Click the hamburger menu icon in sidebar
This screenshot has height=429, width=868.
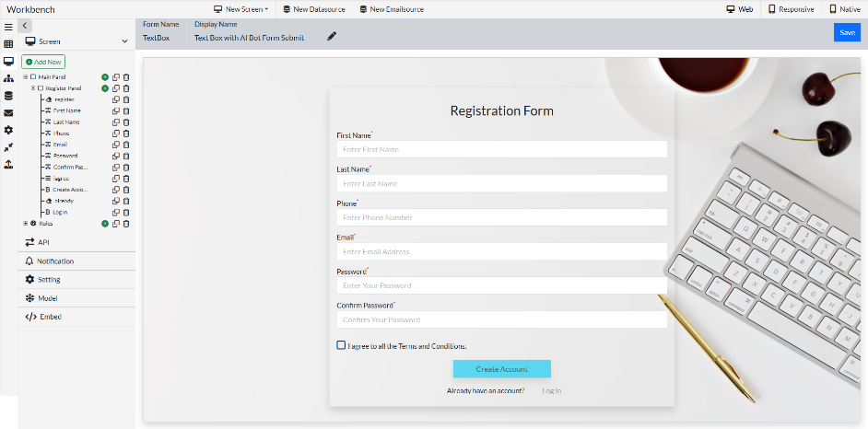(8, 28)
